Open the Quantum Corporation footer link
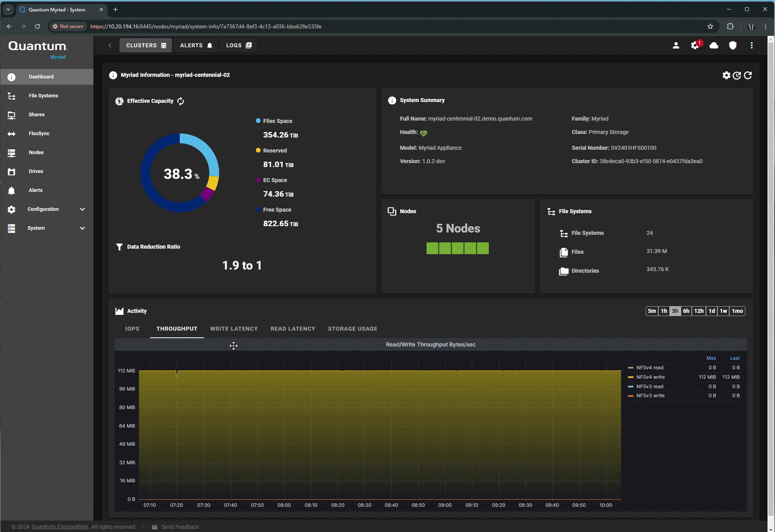Viewport: 775px width, 532px height. pyautogui.click(x=60, y=527)
